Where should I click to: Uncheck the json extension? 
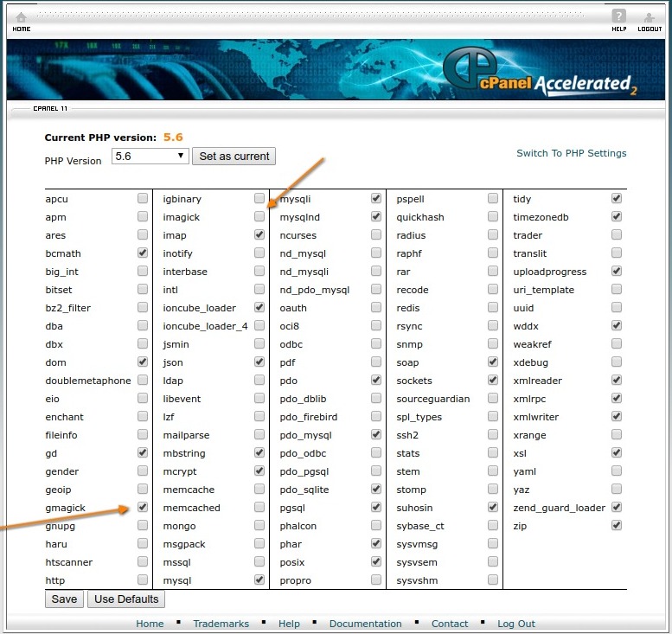click(x=259, y=362)
